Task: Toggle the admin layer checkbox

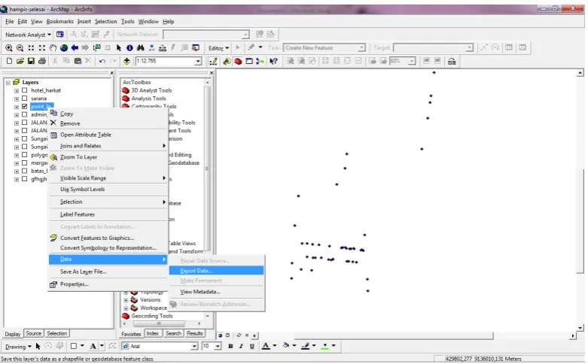Action: click(25, 114)
